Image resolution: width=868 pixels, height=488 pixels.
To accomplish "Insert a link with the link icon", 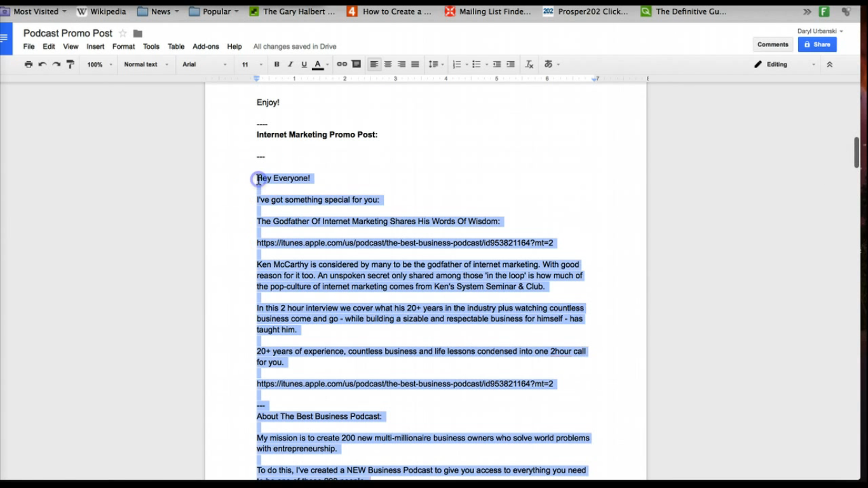I will tap(342, 64).
